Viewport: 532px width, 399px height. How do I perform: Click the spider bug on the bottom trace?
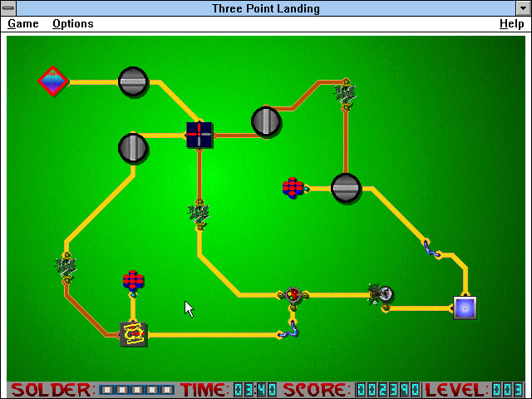pos(382,294)
